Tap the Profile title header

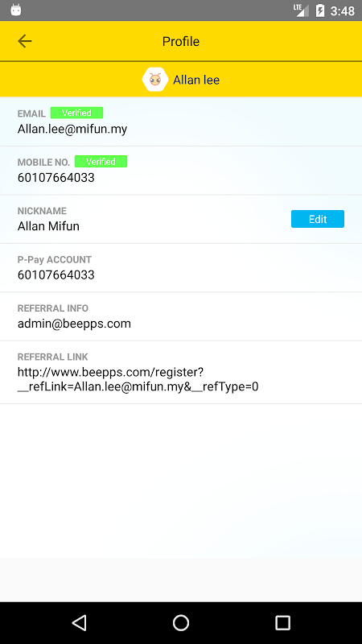click(x=181, y=42)
